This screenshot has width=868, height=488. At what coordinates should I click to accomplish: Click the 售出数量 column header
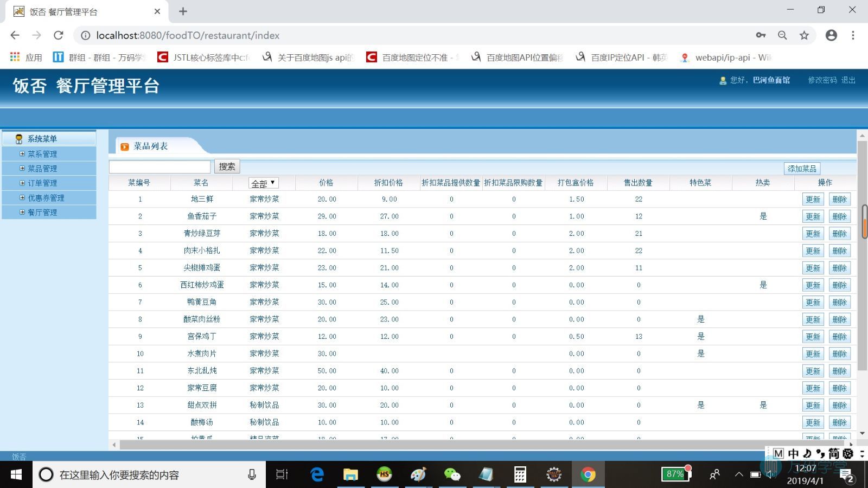(x=638, y=183)
